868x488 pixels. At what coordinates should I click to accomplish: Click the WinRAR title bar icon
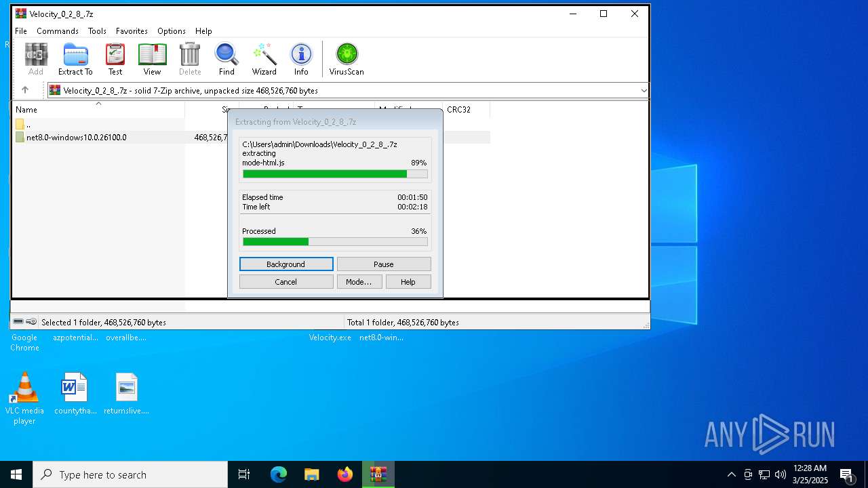pos(21,14)
